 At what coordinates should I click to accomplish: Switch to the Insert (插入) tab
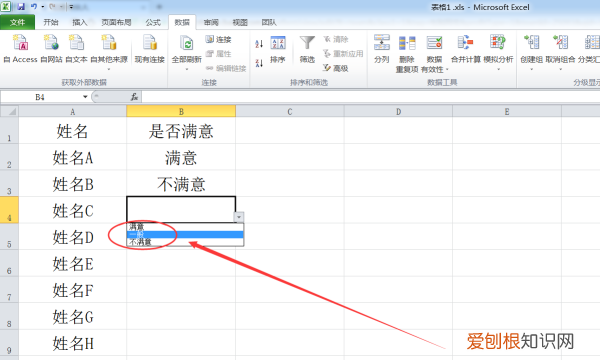point(80,23)
